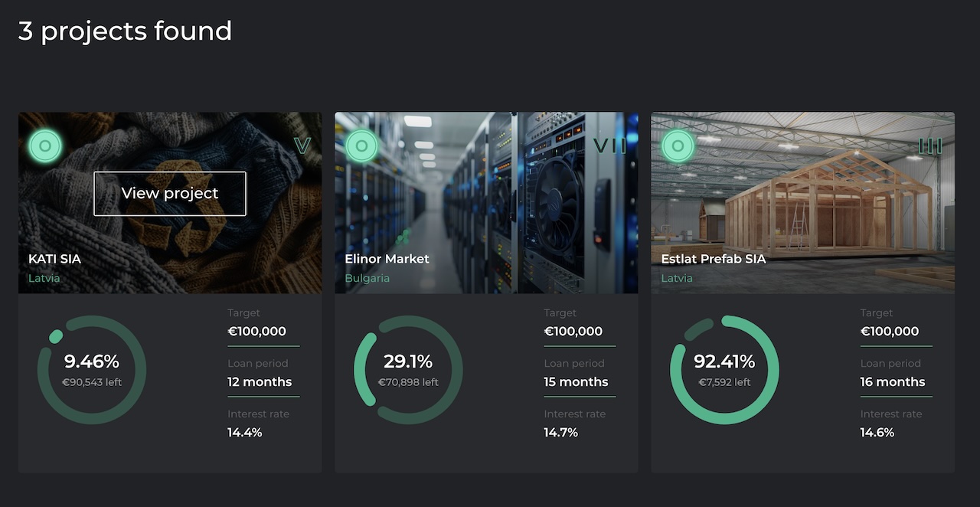Screen dimensions: 980x507
Task: Click the green circle badge on Estlat Prefab card
Action: point(678,146)
